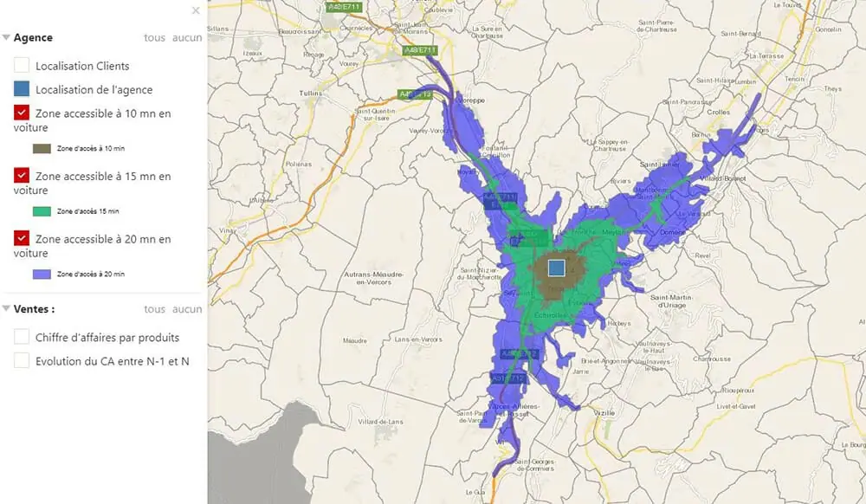The height and width of the screenshot is (504, 866).
Task: Select the blue agency marker square on the map
Action: click(x=556, y=268)
